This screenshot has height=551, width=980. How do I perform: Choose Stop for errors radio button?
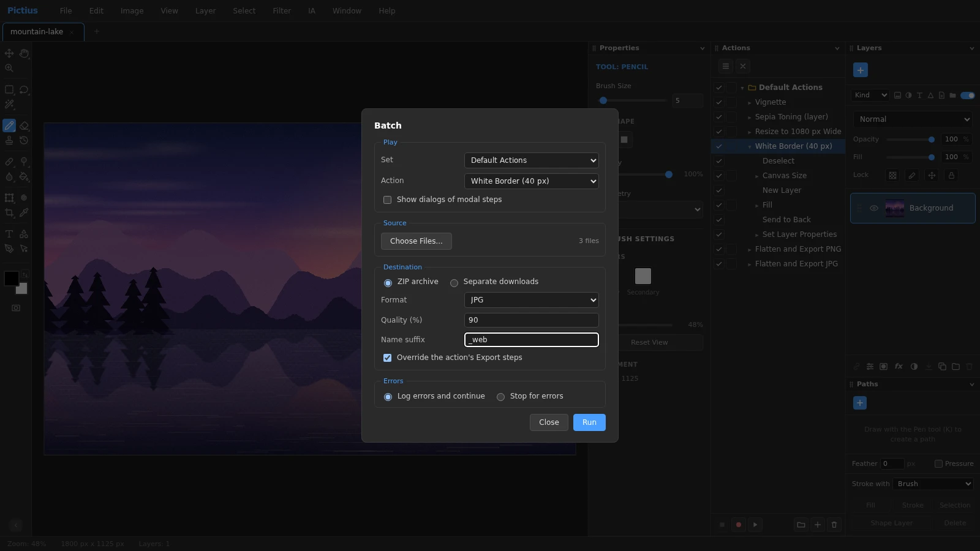500,397
